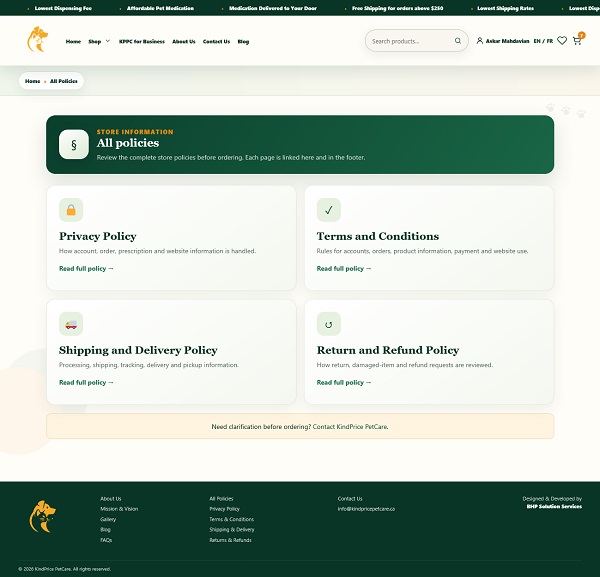600x577 pixels.
Task: Switch language to FR
Action: [x=550, y=41]
